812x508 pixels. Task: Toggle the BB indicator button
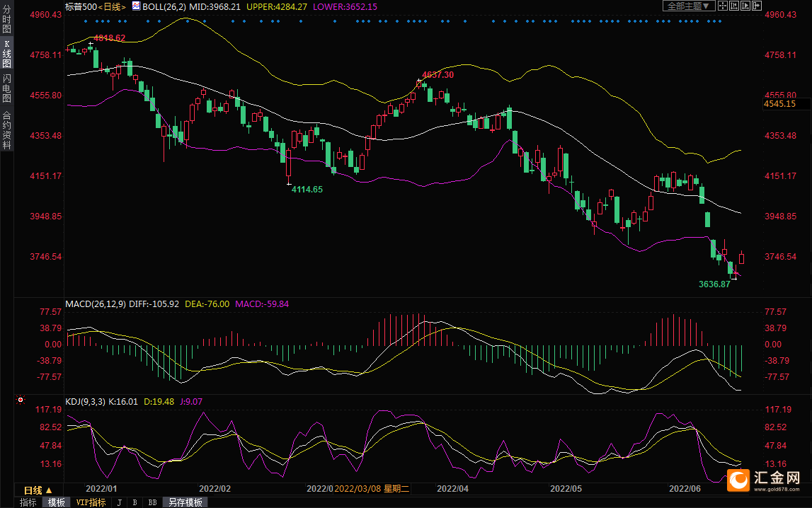coord(152,502)
